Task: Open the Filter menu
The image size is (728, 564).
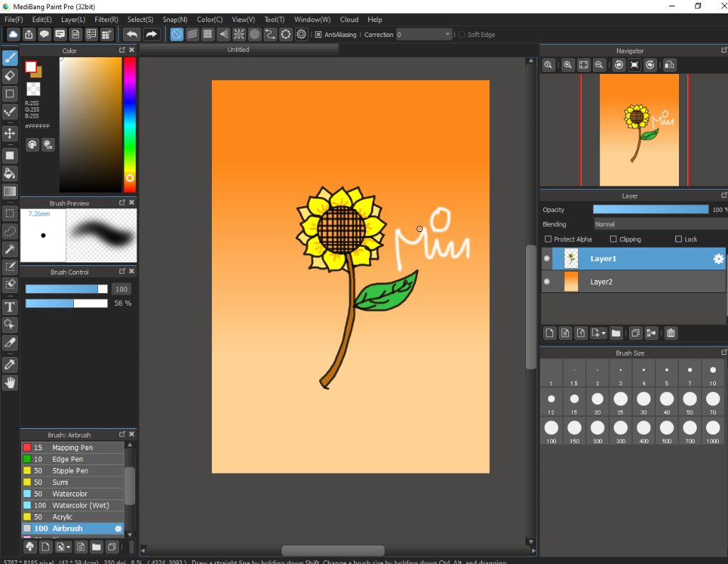Action: point(106,19)
